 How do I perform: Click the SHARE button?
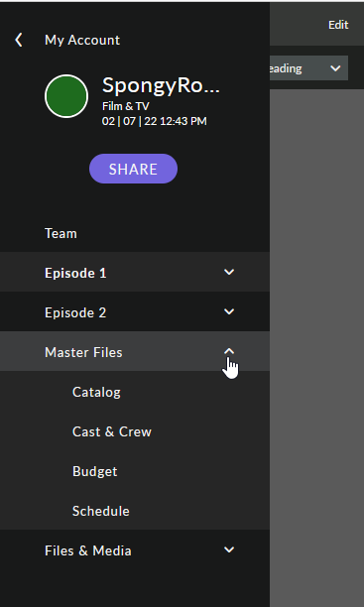133,169
